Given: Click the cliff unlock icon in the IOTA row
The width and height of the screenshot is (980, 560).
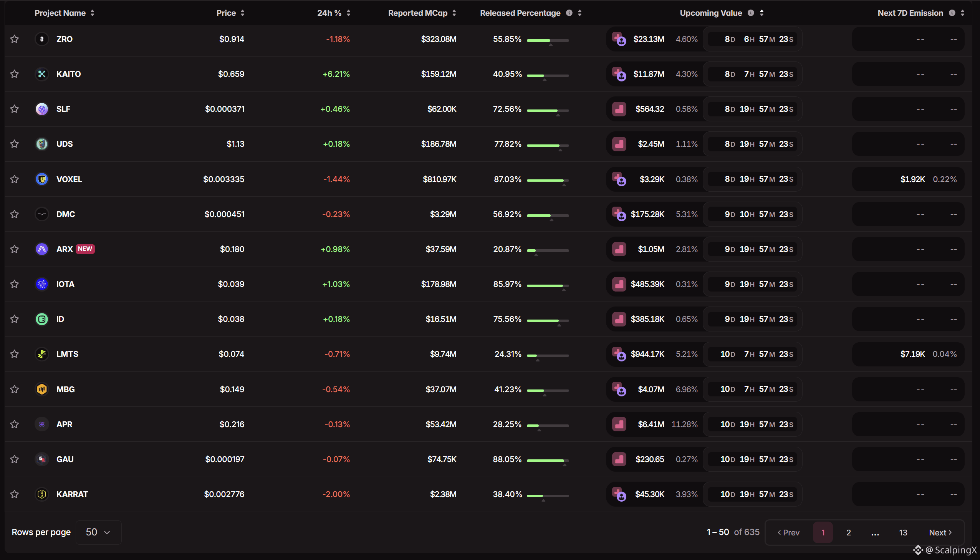Looking at the screenshot, I should 619,284.
